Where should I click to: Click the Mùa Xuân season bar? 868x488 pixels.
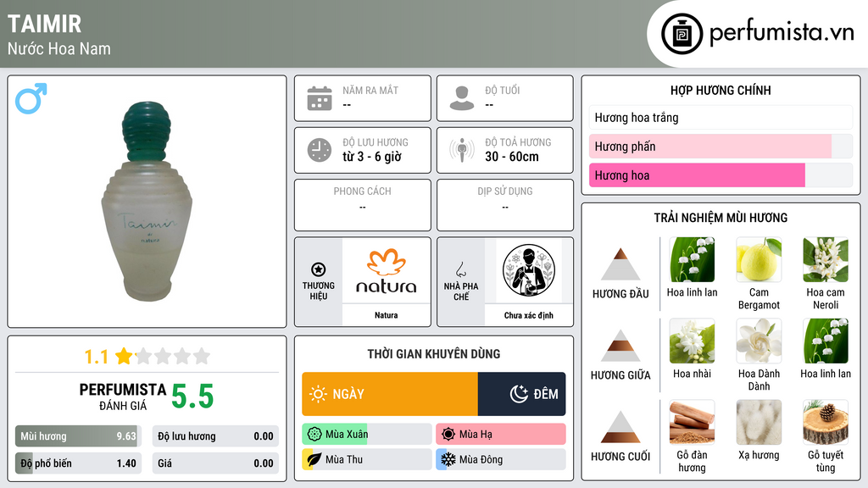(x=367, y=434)
